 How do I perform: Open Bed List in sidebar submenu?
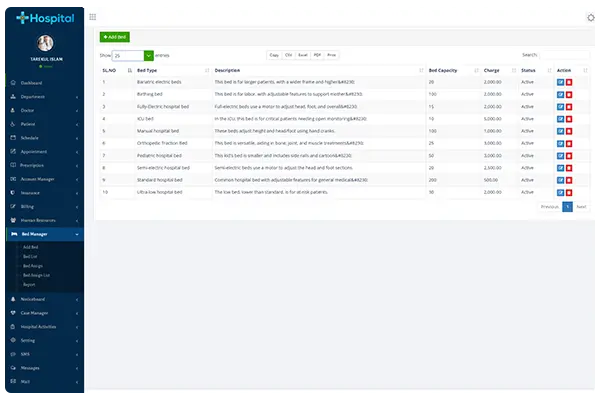coord(30,256)
